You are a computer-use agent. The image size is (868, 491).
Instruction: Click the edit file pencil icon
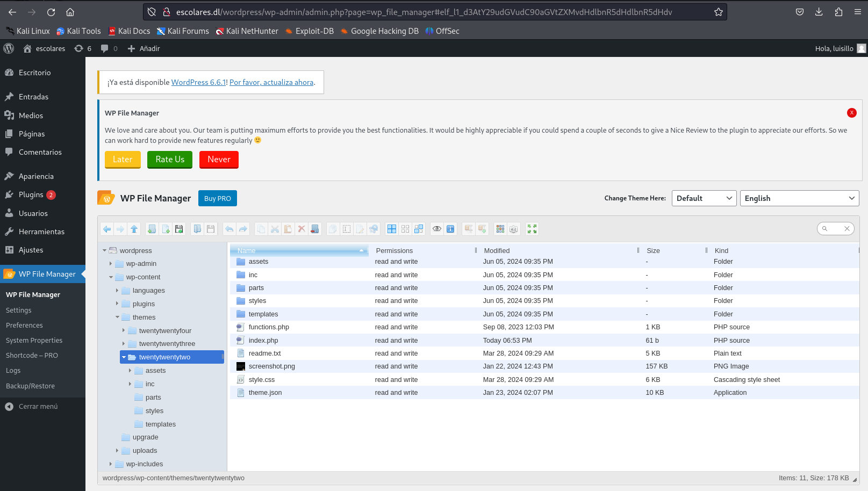coord(360,229)
